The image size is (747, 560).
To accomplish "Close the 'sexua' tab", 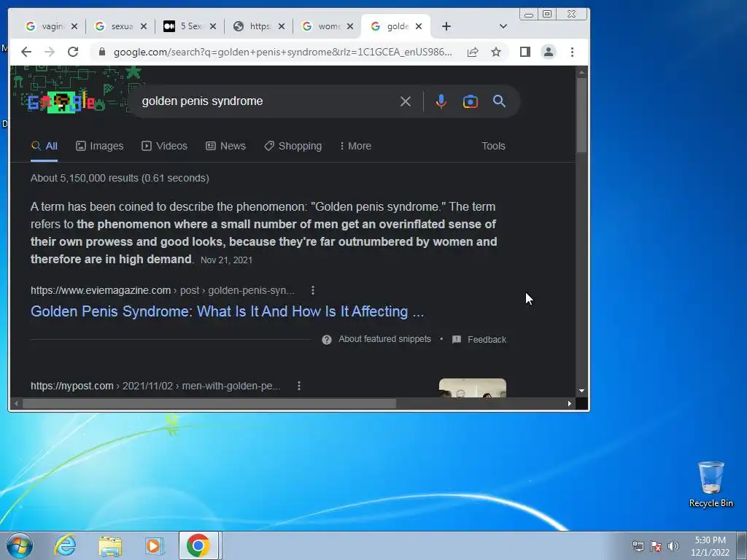I will pos(144,26).
